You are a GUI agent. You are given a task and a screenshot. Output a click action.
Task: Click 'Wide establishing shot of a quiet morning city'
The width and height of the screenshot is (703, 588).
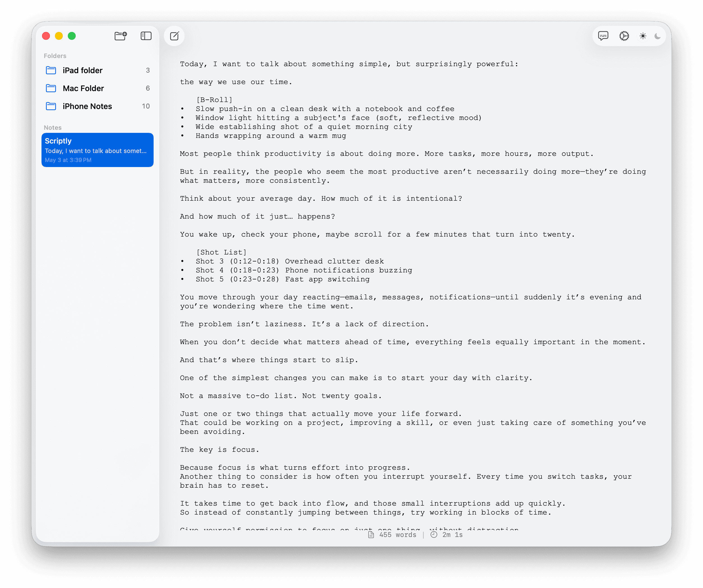304,127
